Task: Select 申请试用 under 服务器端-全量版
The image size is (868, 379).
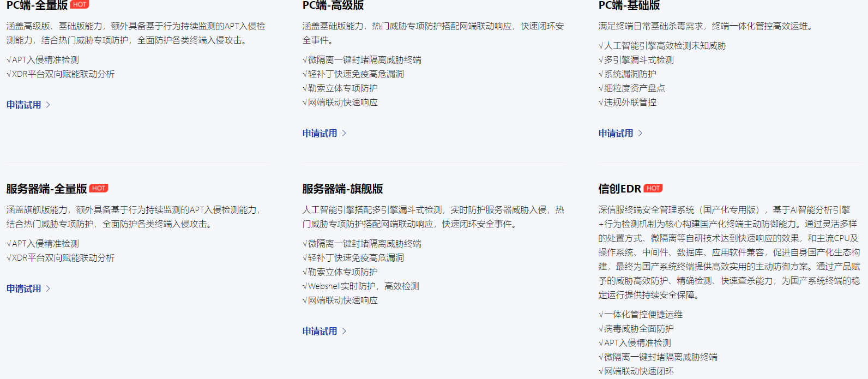Action: [24, 288]
